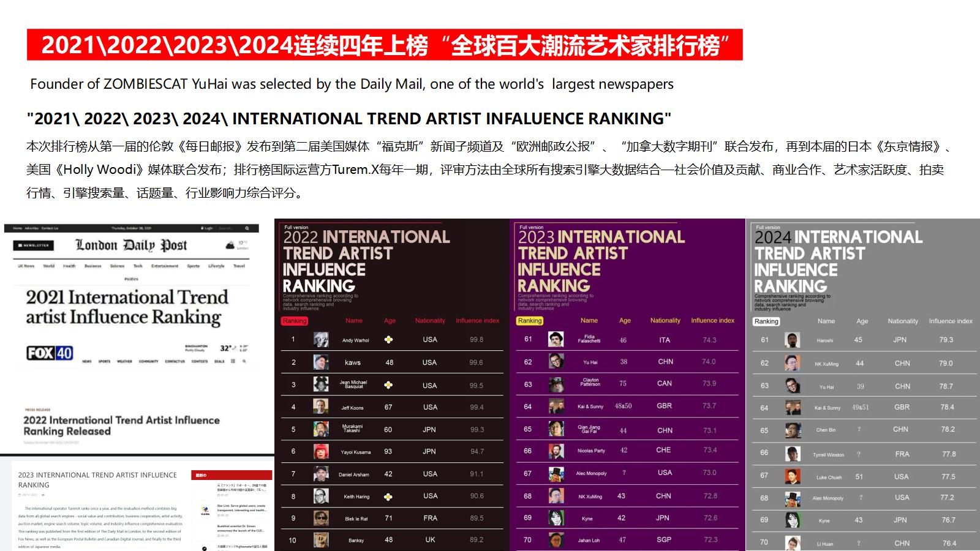Open the 2023 INTERNATIONAL TREND ARTIST INFLUENCE RANKING article title
Screen dimensions: 980x551
(x=97, y=480)
